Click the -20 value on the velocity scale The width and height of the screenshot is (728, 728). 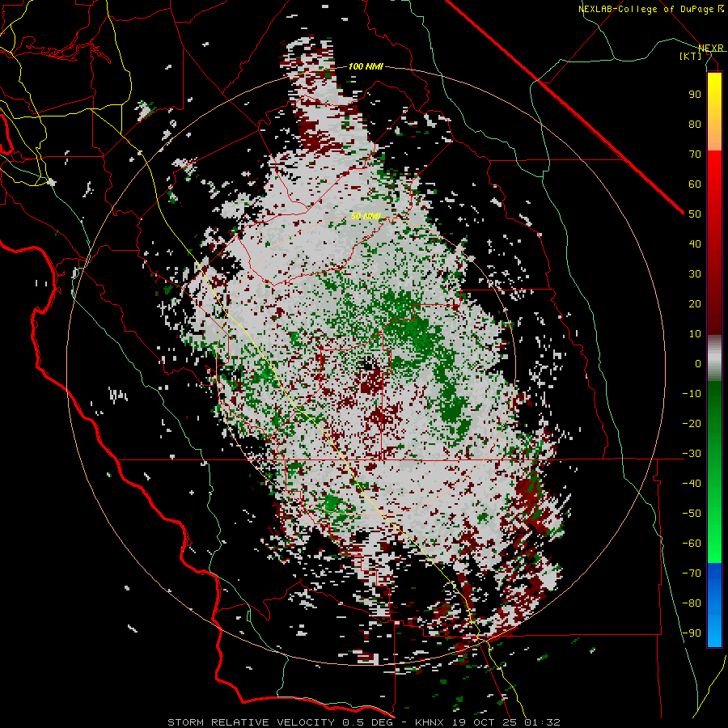[692, 424]
